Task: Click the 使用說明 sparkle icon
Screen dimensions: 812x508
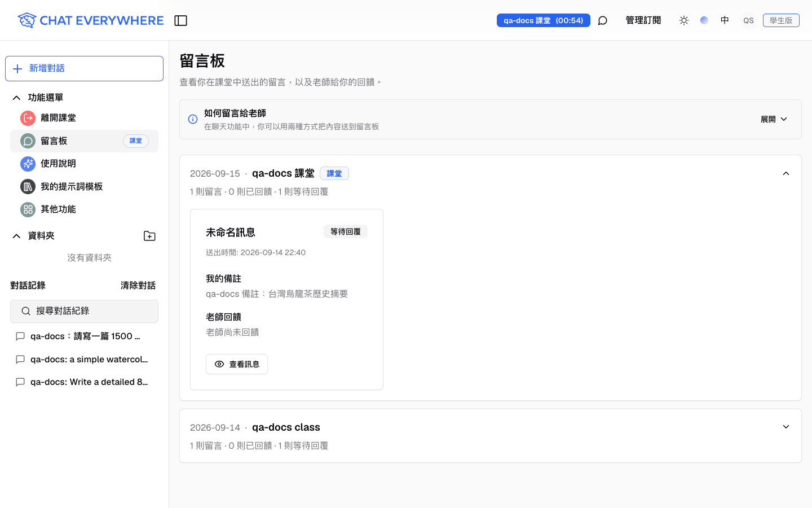Action: tap(28, 164)
